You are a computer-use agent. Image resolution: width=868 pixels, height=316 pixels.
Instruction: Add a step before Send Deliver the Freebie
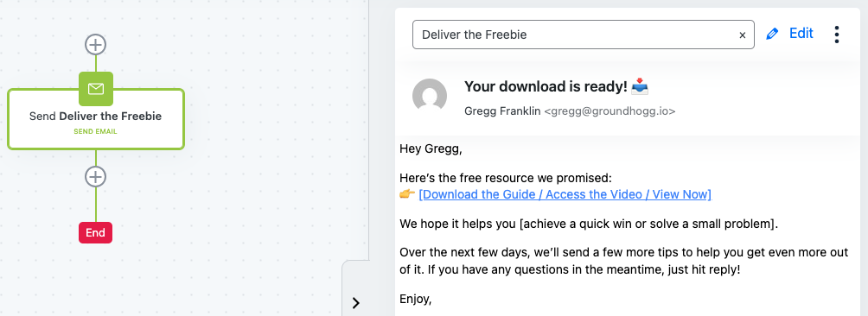click(96, 44)
